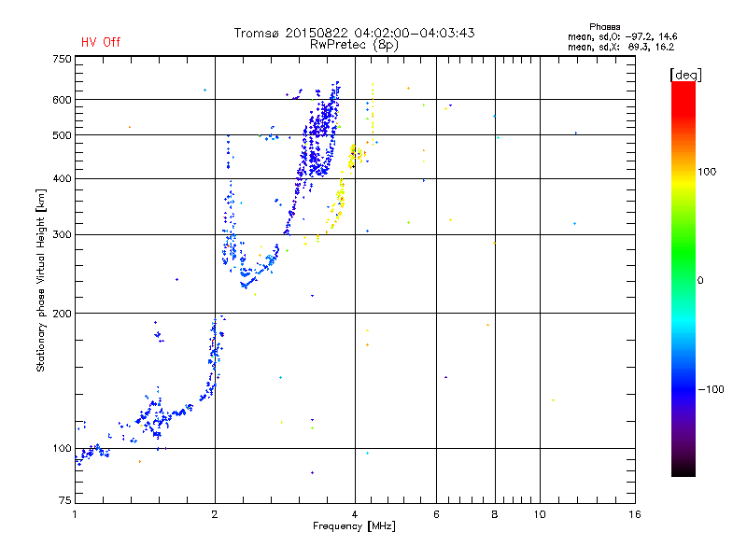This screenshot has height=560, width=747.
Task: Click the x-axis tick label '4'
Action: (x=355, y=514)
